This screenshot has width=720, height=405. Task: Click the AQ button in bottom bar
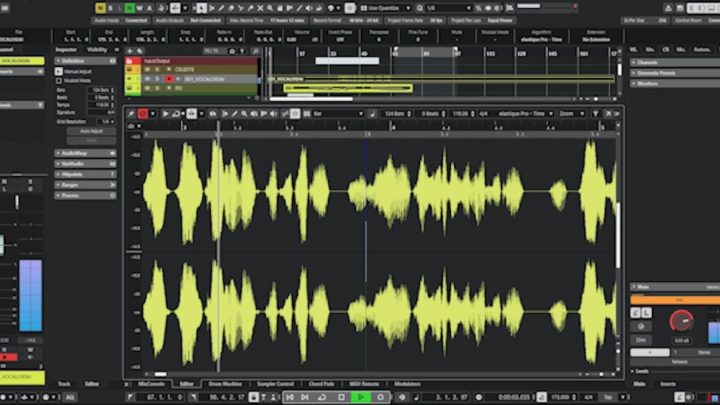(x=70, y=397)
